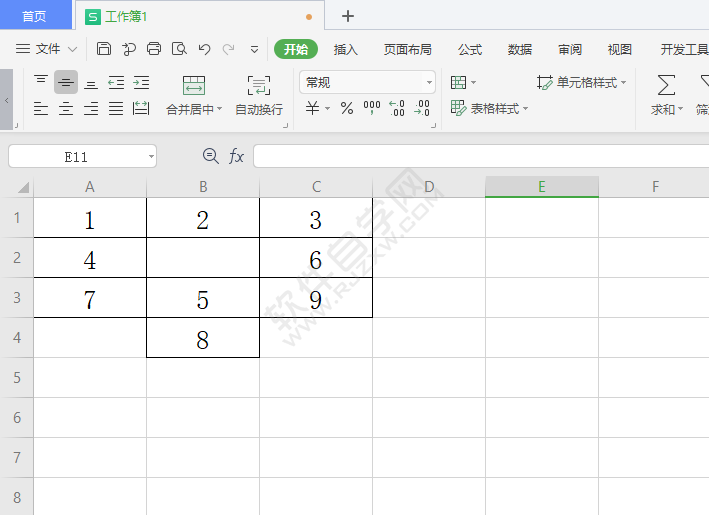Align text to top of cell

(x=41, y=82)
